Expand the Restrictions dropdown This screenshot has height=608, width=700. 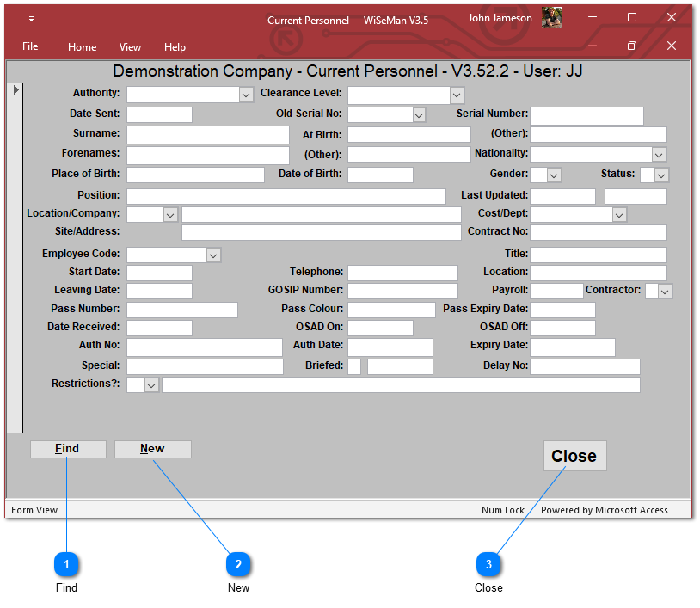pos(151,385)
